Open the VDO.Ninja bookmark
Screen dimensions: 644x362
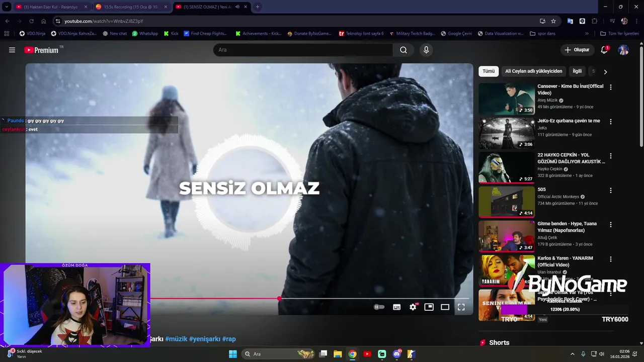coord(32,33)
